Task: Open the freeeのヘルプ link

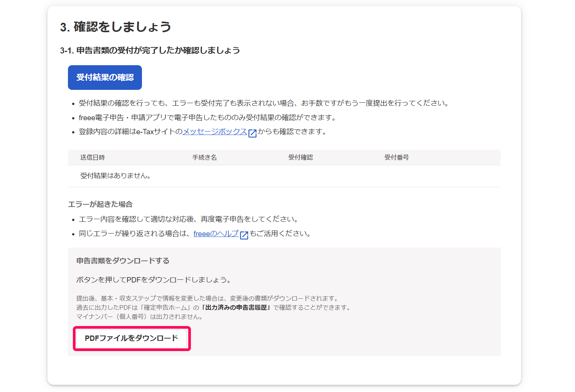Action: (216, 234)
